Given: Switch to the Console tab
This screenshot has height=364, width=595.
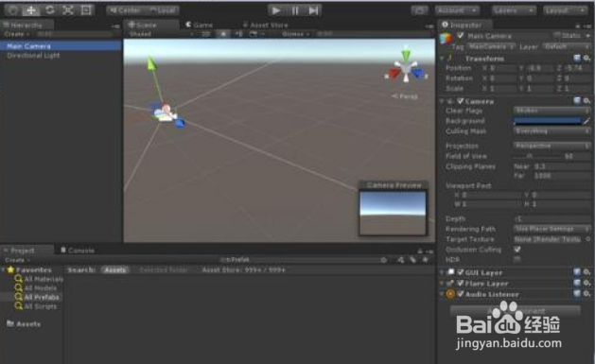Looking at the screenshot, I should pos(78,251).
